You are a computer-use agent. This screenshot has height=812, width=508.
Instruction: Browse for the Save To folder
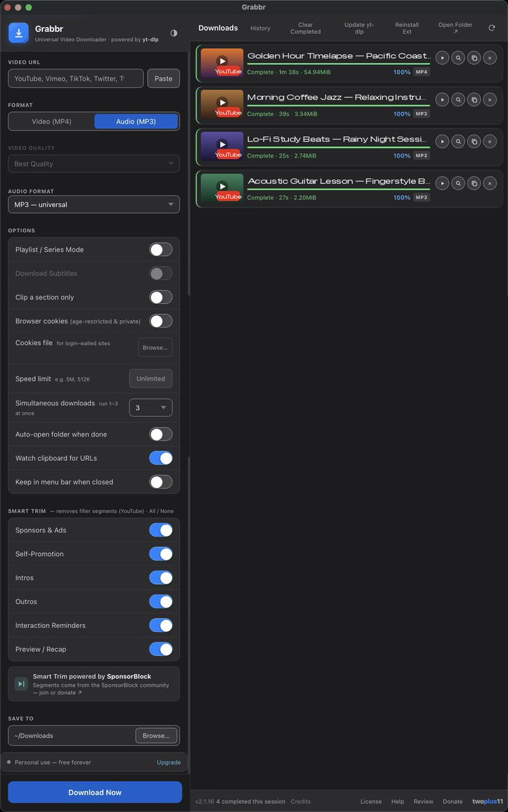[x=157, y=736]
